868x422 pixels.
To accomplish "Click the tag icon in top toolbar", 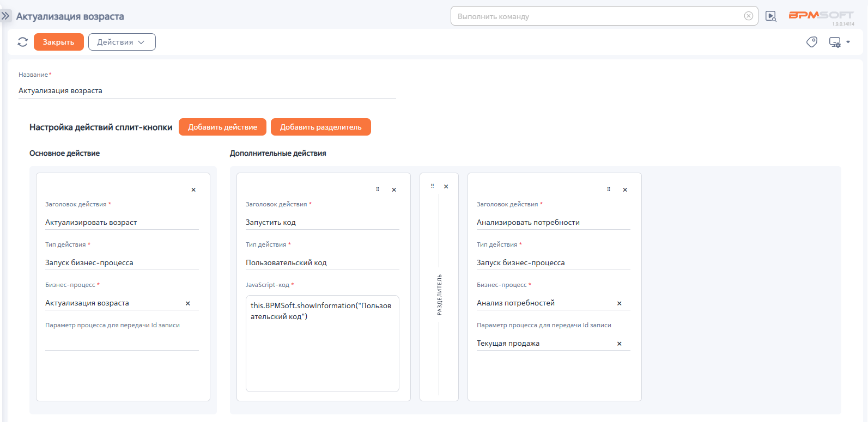I will 812,42.
